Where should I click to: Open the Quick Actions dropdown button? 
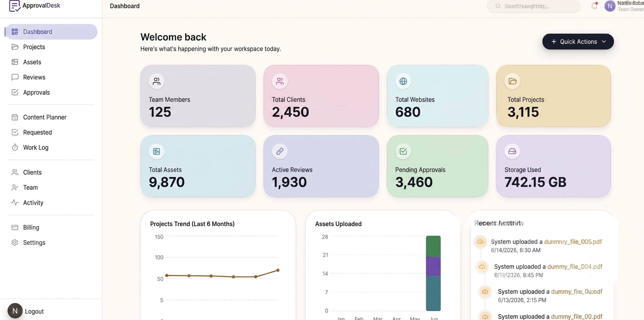click(x=578, y=42)
